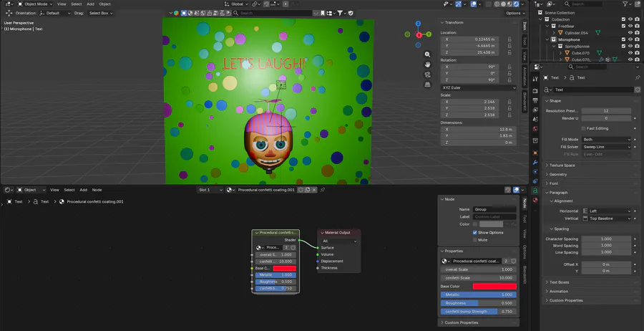Open the Drag Select Box dropdown

[x=101, y=13]
